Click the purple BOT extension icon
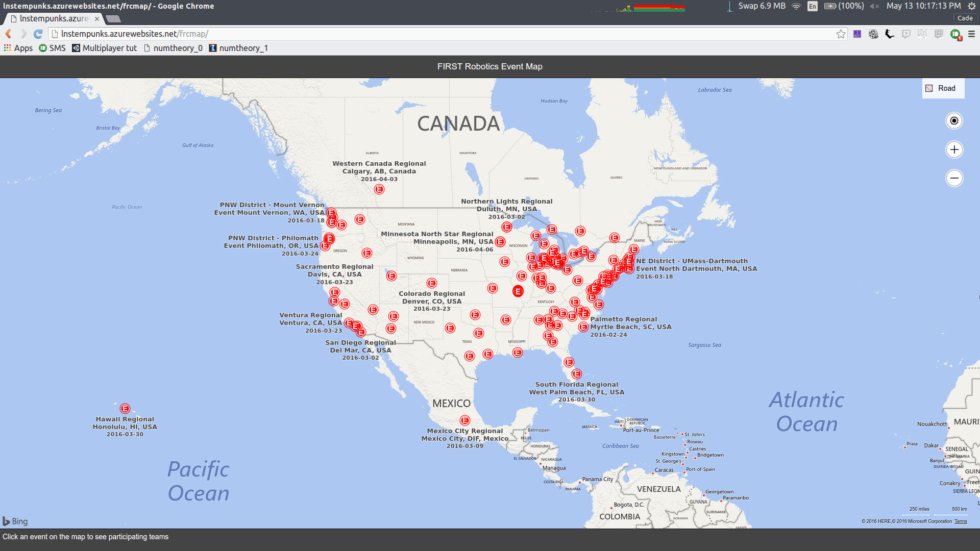The image size is (980, 551). (857, 34)
